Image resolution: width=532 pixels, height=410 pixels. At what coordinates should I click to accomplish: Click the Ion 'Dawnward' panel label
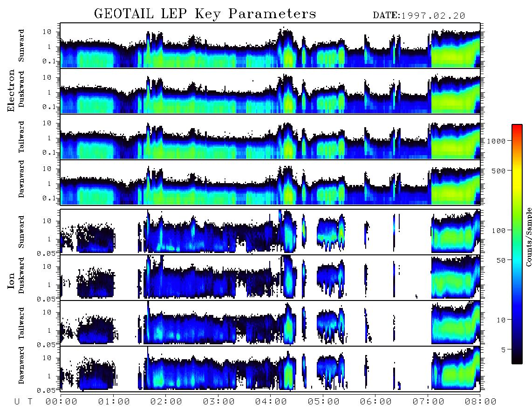tap(21, 365)
